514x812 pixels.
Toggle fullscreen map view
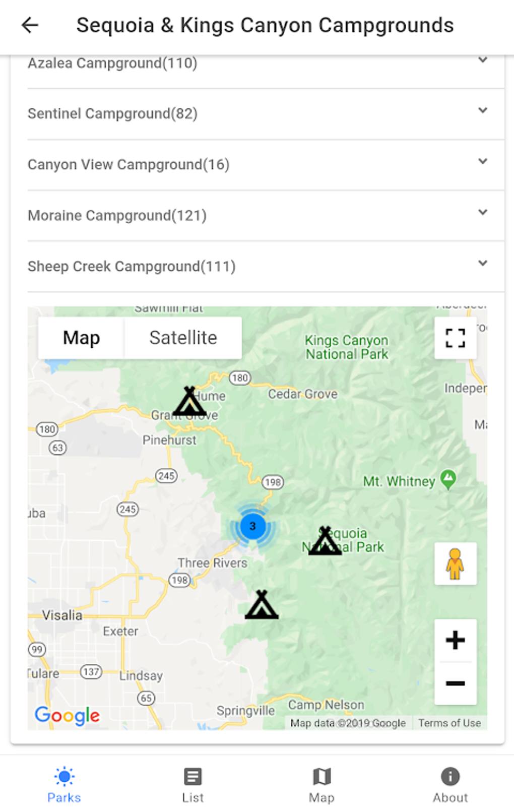(455, 338)
